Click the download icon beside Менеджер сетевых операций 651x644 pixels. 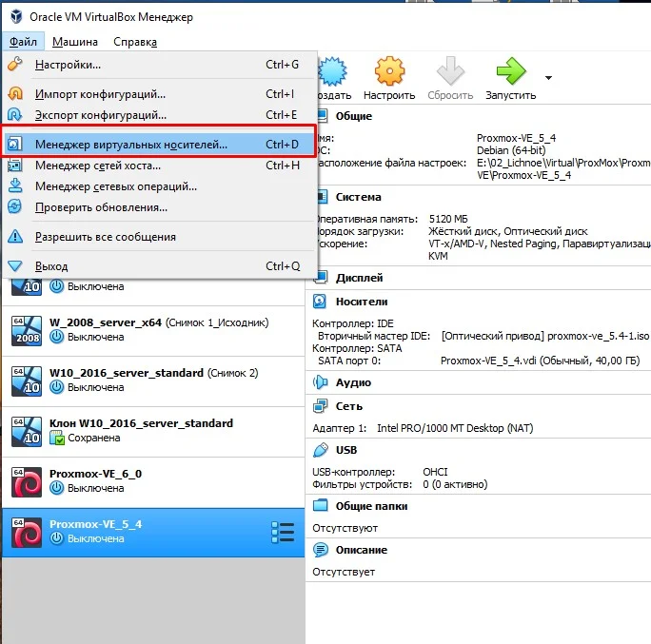(x=15, y=185)
